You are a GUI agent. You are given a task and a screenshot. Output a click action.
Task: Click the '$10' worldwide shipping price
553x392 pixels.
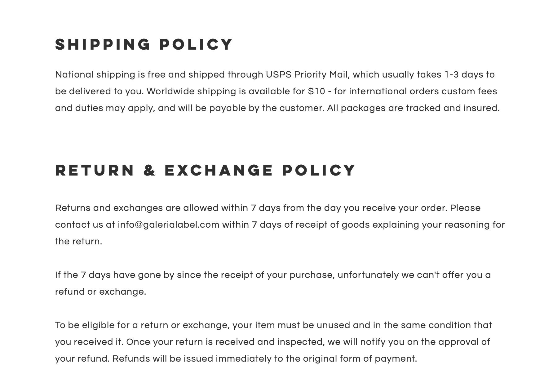click(x=316, y=91)
